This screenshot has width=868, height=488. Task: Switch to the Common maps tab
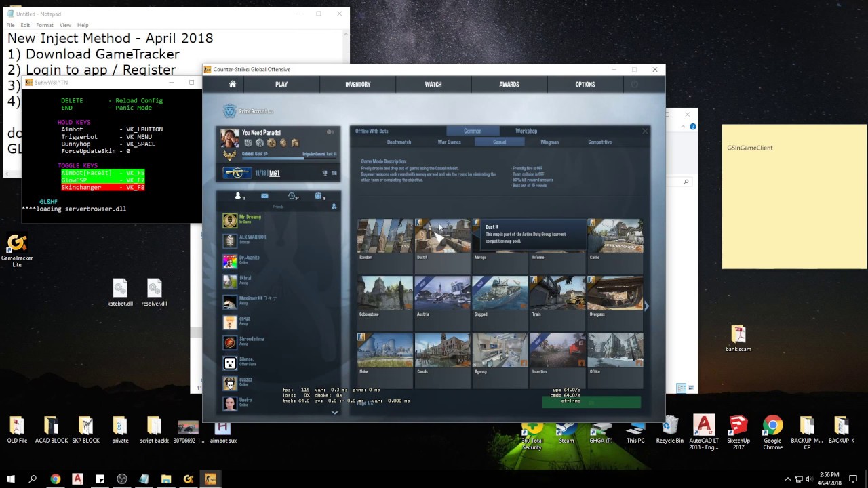[473, 131]
